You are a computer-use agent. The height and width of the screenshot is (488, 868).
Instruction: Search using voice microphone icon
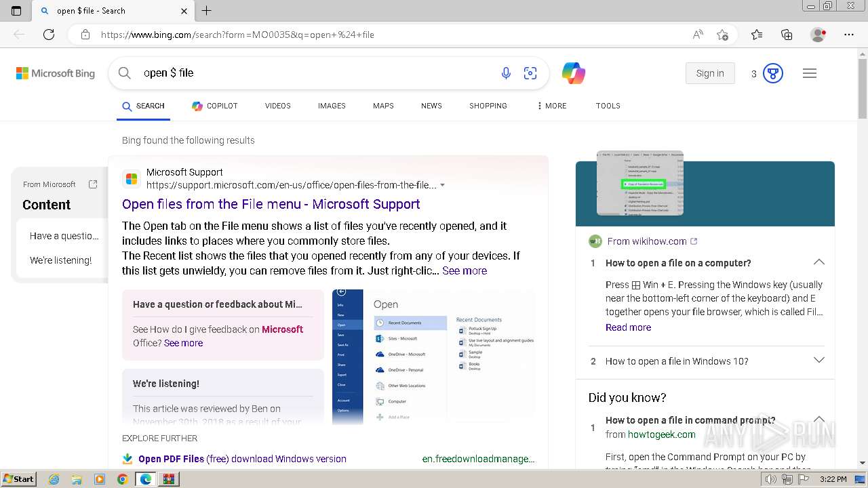pos(506,73)
